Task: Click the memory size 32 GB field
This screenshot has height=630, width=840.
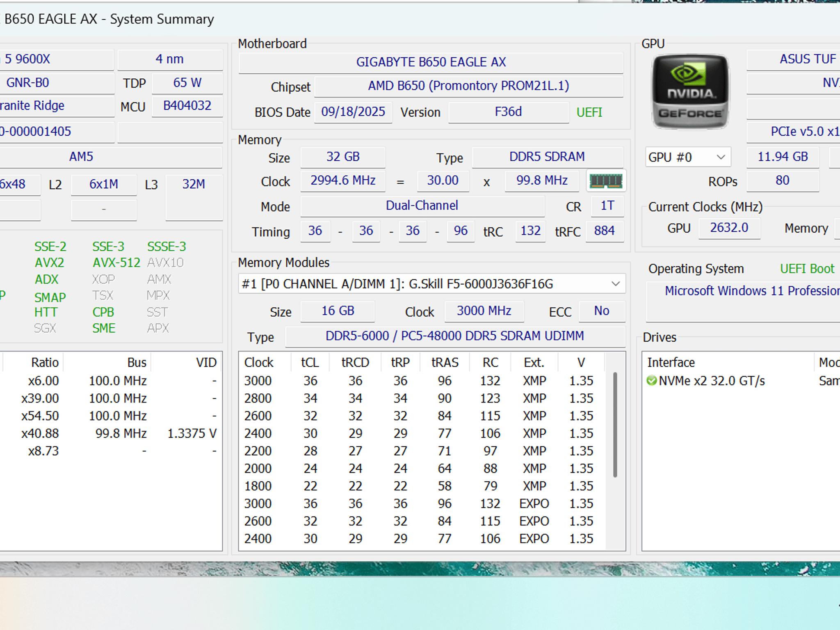Action: tap(343, 157)
